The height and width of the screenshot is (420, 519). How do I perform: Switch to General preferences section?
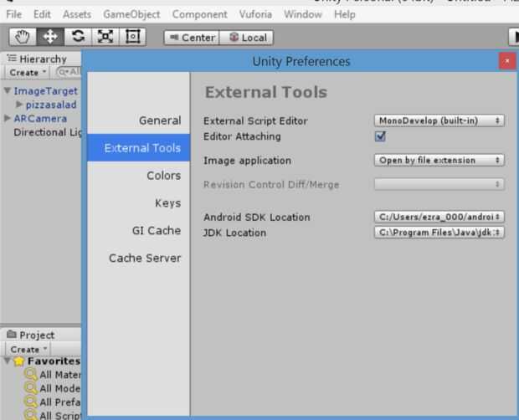[139, 120]
